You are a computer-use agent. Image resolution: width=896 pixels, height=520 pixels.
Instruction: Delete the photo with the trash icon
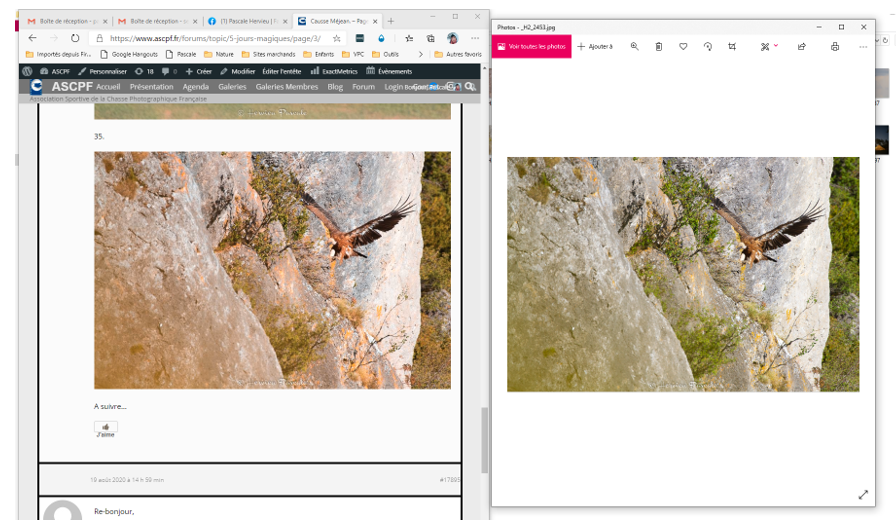pos(659,46)
